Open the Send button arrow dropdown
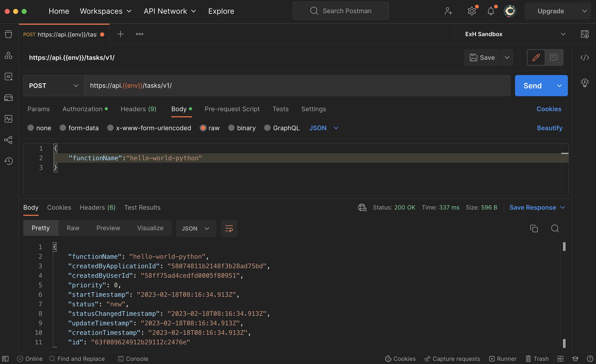The height and width of the screenshot is (364, 596). pyautogui.click(x=559, y=86)
